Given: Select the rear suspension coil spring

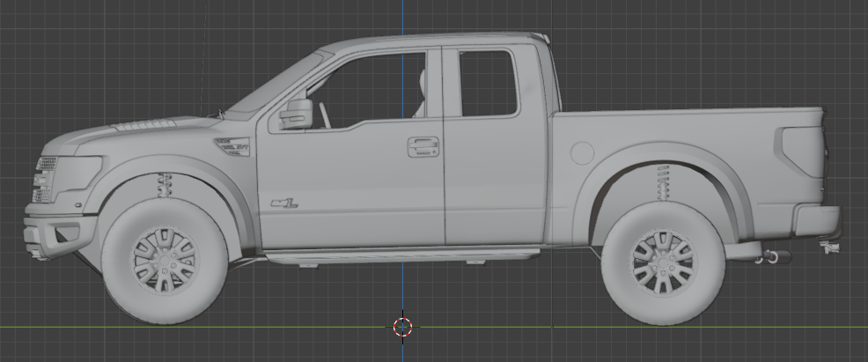Looking at the screenshot, I should tap(663, 182).
